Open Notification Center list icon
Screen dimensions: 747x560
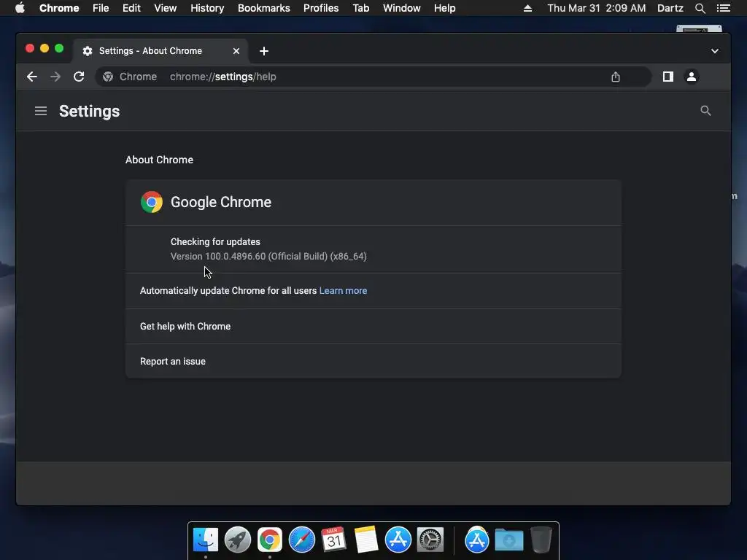click(723, 8)
